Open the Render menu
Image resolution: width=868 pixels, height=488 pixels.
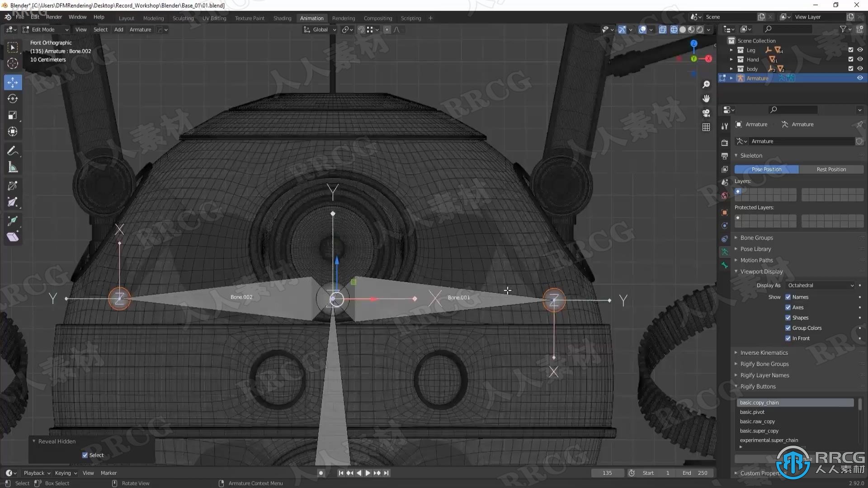coord(54,17)
